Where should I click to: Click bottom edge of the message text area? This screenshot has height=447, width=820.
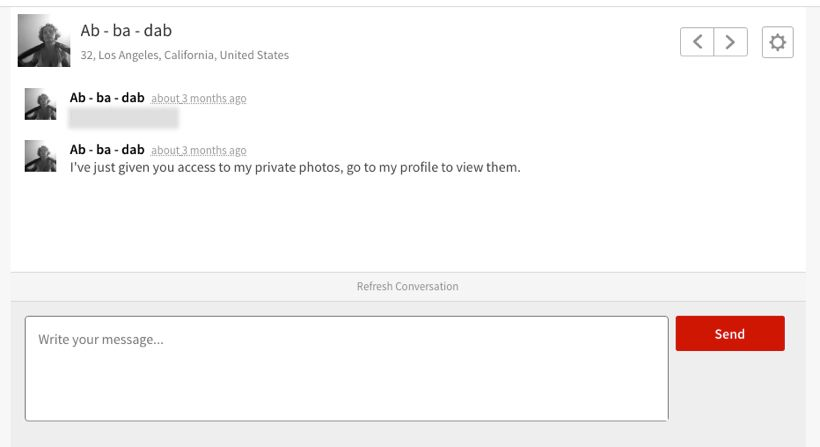pos(347,420)
